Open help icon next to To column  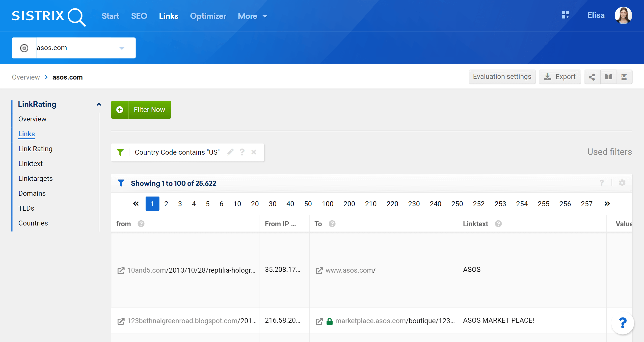pos(332,224)
